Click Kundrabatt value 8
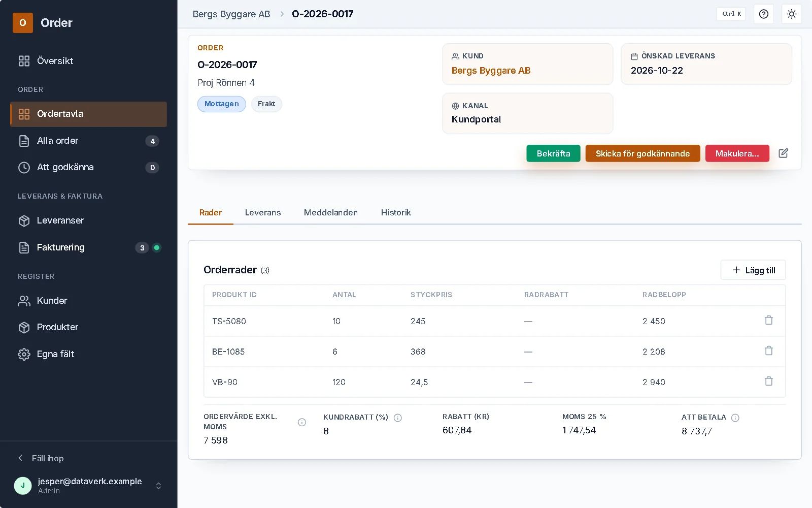The image size is (812, 508). [x=326, y=431]
